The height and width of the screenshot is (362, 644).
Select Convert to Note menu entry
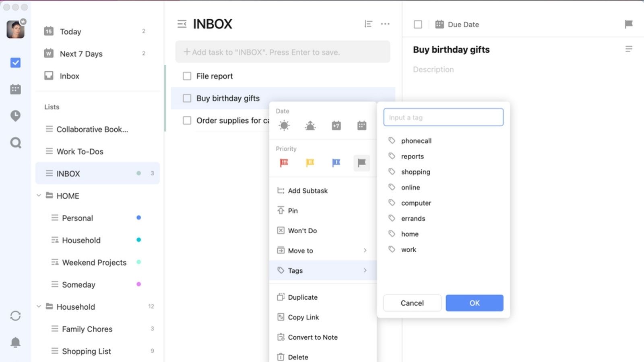point(312,337)
